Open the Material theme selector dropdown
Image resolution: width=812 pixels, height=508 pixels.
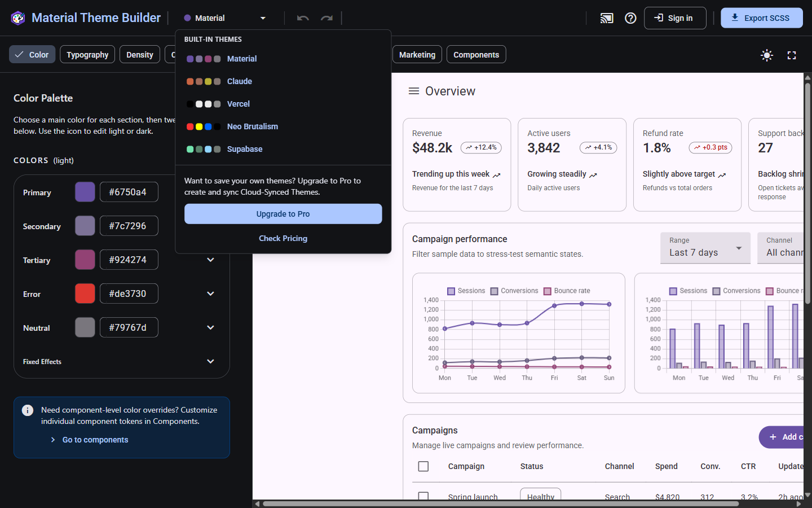click(x=225, y=18)
